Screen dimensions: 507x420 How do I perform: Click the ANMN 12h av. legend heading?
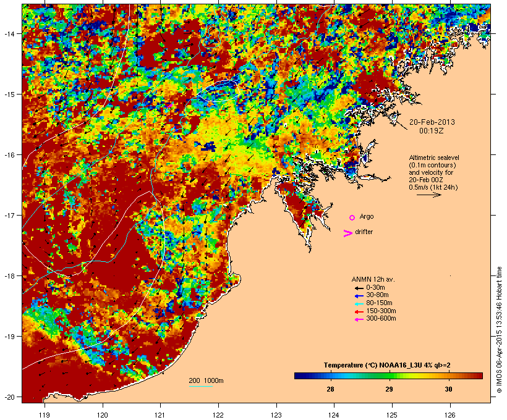pyautogui.click(x=373, y=279)
